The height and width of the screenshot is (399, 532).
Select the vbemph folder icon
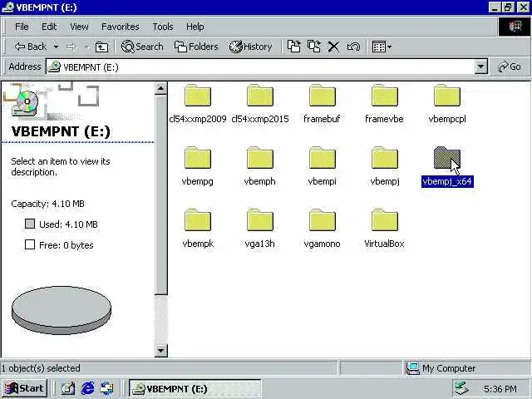[260, 158]
